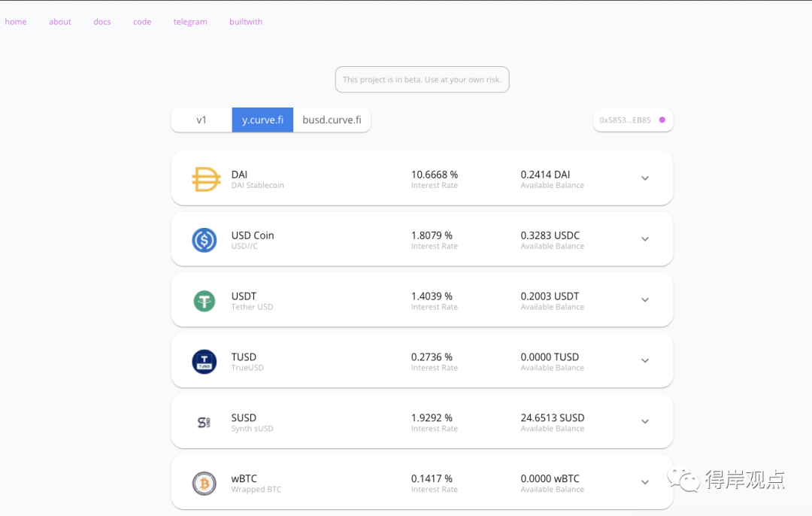Click the 0.3283 USDC available balance
This screenshot has height=516, width=812.
[550, 235]
